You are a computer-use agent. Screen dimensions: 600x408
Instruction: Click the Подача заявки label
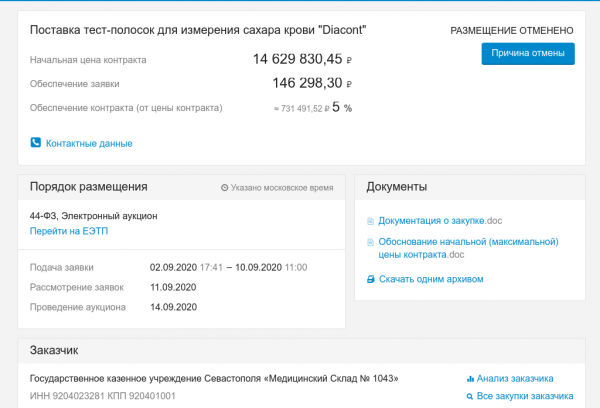point(62,267)
